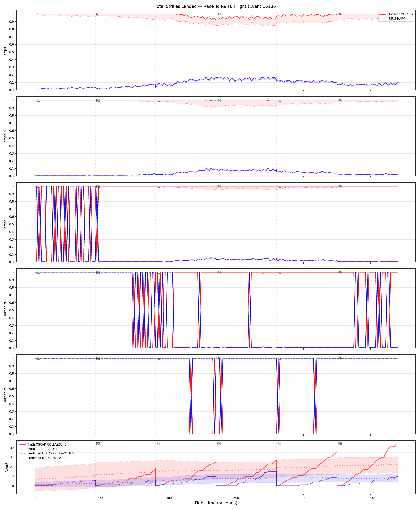Click the R2 round marker in Target 5 panel
The image size is (420, 510).
coord(98,14)
